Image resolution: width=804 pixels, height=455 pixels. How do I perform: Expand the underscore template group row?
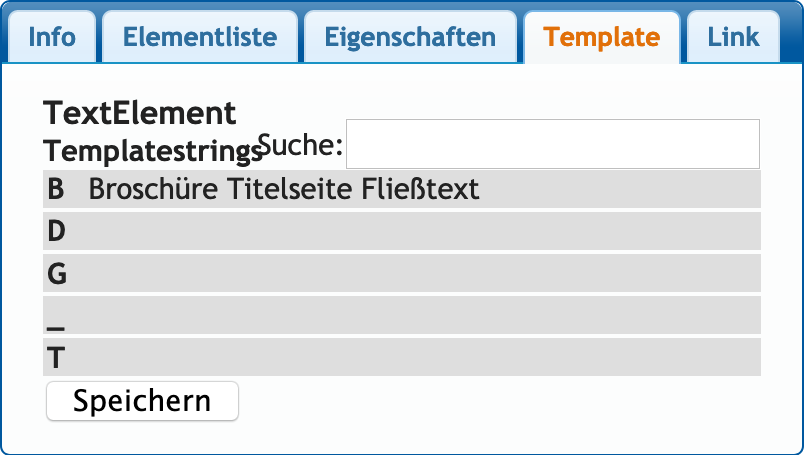click(x=402, y=315)
